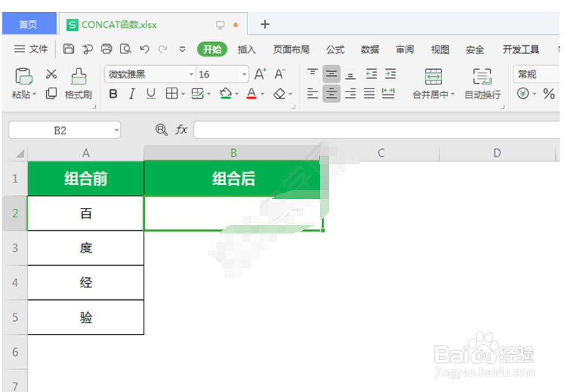Toggle center horizontal alignment
The image size is (566, 392).
331,93
